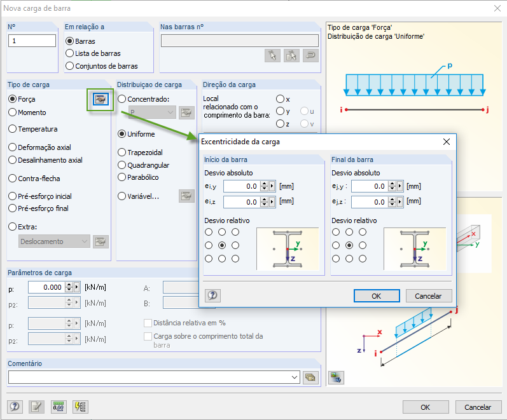Open the concentrated load P dropdown

pos(152,112)
